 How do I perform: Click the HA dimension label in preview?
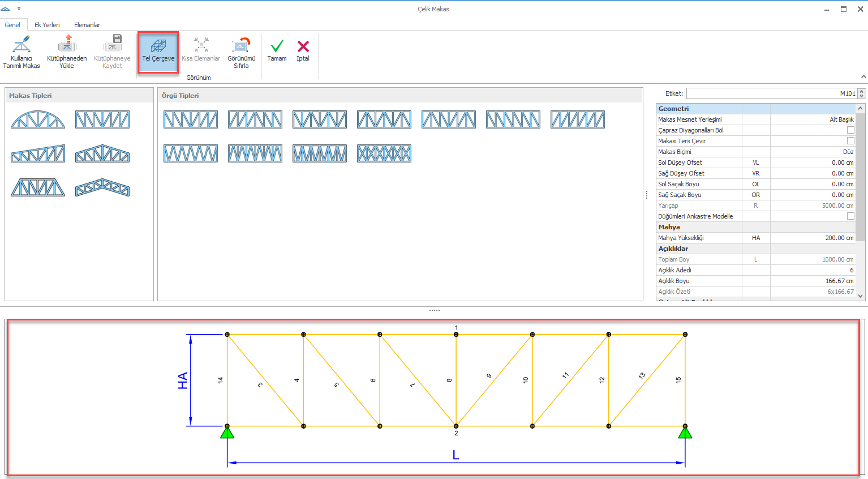pos(183,380)
